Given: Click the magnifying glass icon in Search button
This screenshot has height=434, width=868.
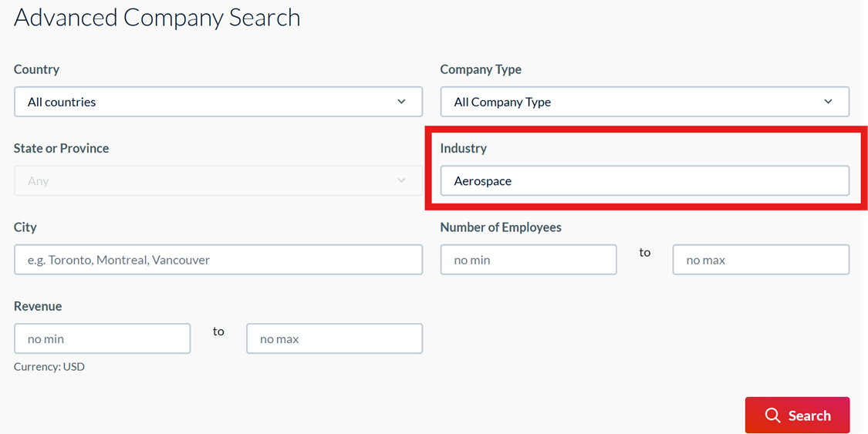Looking at the screenshot, I should (772, 415).
